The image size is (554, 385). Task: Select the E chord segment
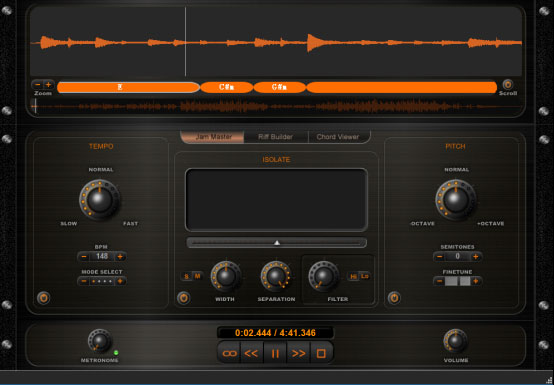[x=129, y=87]
